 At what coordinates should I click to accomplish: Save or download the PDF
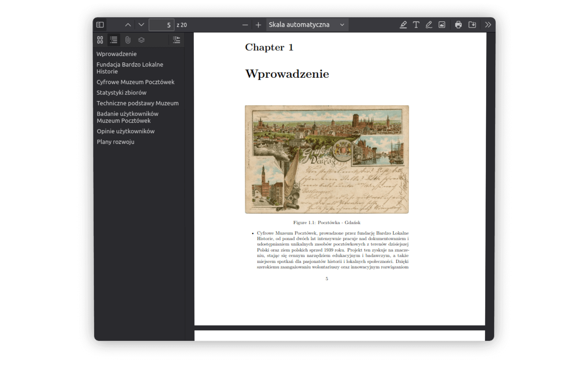pyautogui.click(x=472, y=25)
